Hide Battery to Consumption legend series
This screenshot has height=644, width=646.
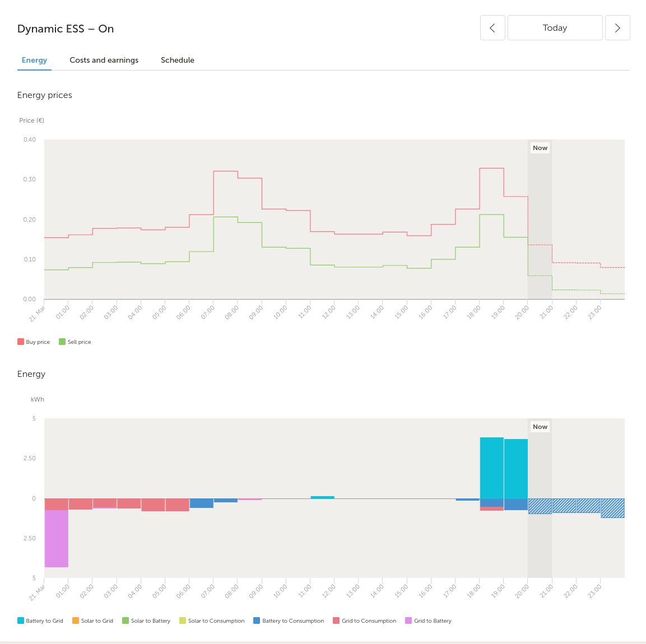pos(289,620)
